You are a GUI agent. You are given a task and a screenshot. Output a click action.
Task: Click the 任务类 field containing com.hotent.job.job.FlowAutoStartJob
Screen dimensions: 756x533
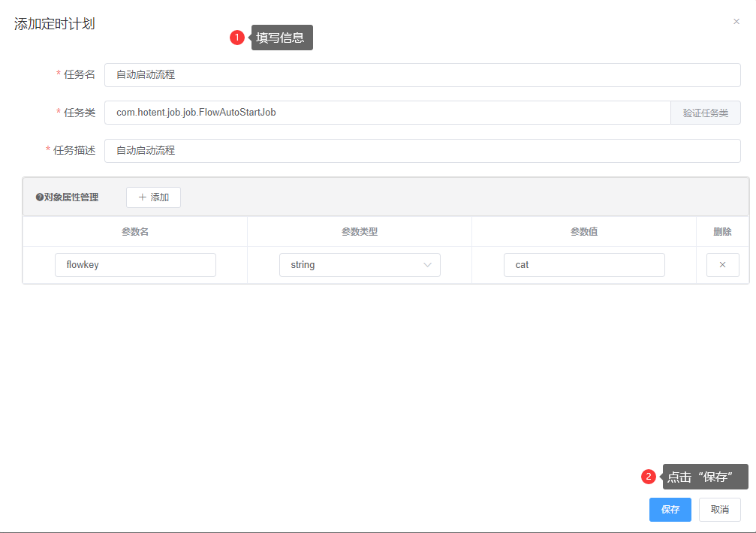pyautogui.click(x=387, y=113)
